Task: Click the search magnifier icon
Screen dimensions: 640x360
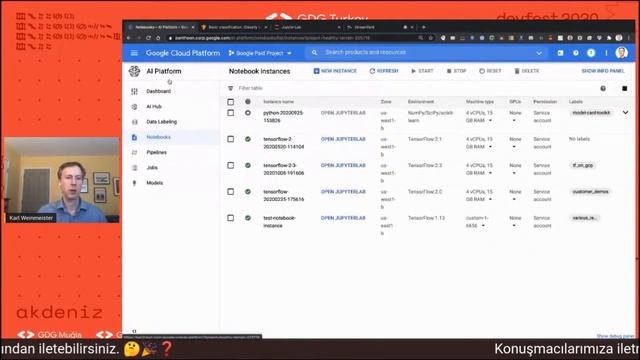Action: pos(314,53)
